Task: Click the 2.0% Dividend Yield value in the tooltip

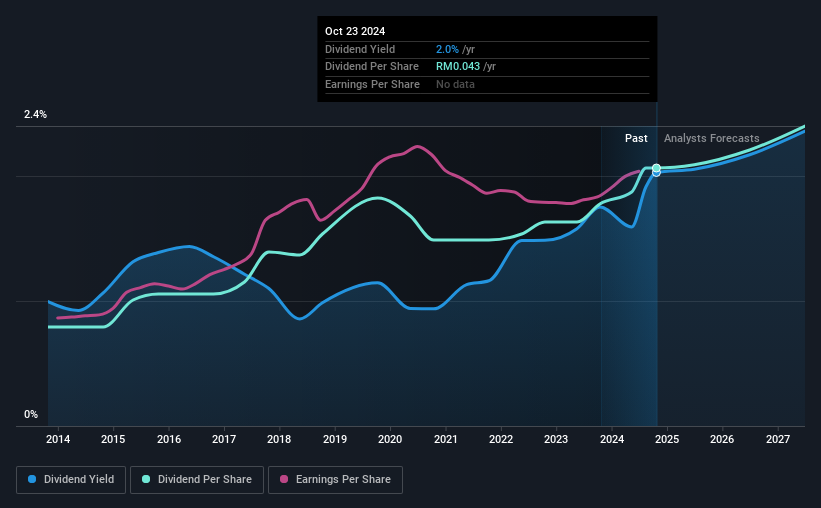Action: (x=447, y=49)
